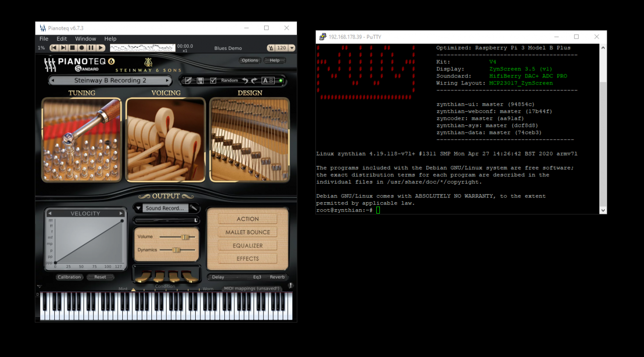Click the Random button
The image size is (644, 357).
229,80
